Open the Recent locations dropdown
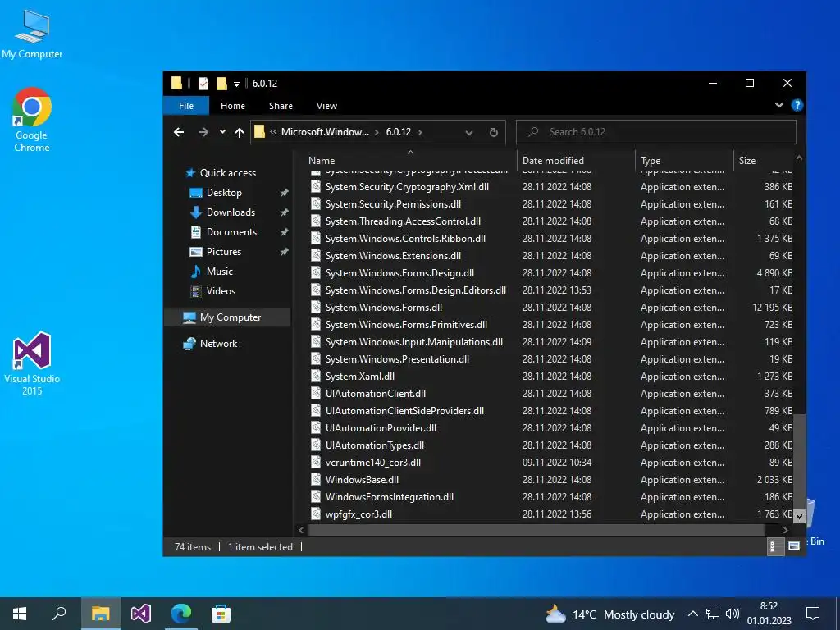Image resolution: width=840 pixels, height=630 pixels. 222,132
